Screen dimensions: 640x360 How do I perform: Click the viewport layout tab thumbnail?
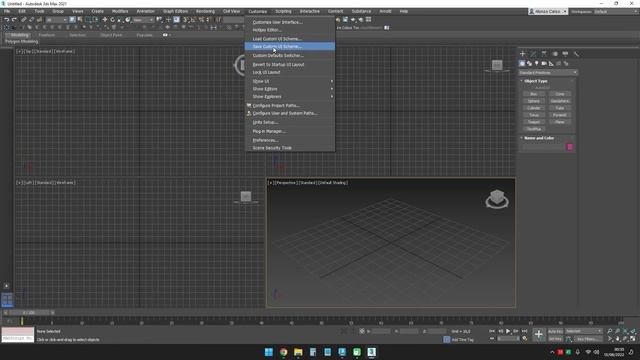pos(7,300)
